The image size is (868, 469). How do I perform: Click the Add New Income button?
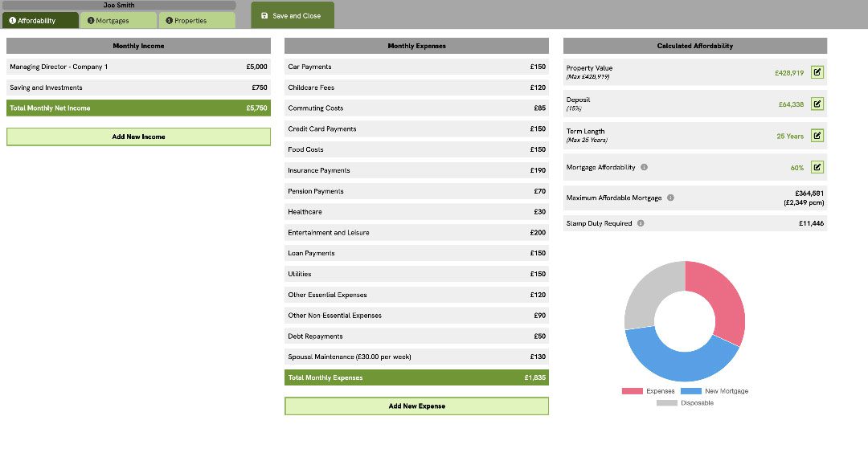(137, 137)
